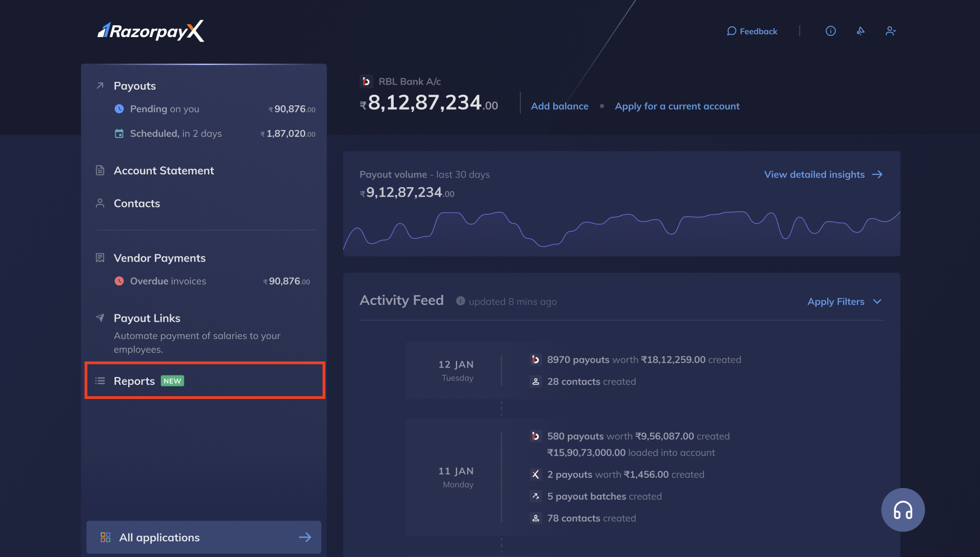Click the ₹9,12,87,234.00 payout volume value

point(407,193)
